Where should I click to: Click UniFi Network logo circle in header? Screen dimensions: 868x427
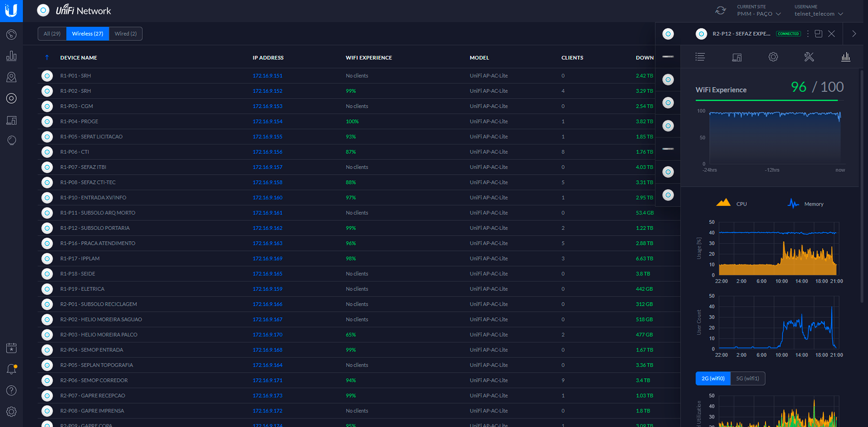click(43, 10)
